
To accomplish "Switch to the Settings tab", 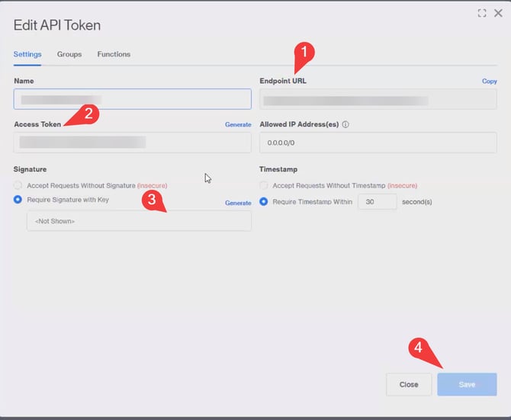I will [27, 54].
